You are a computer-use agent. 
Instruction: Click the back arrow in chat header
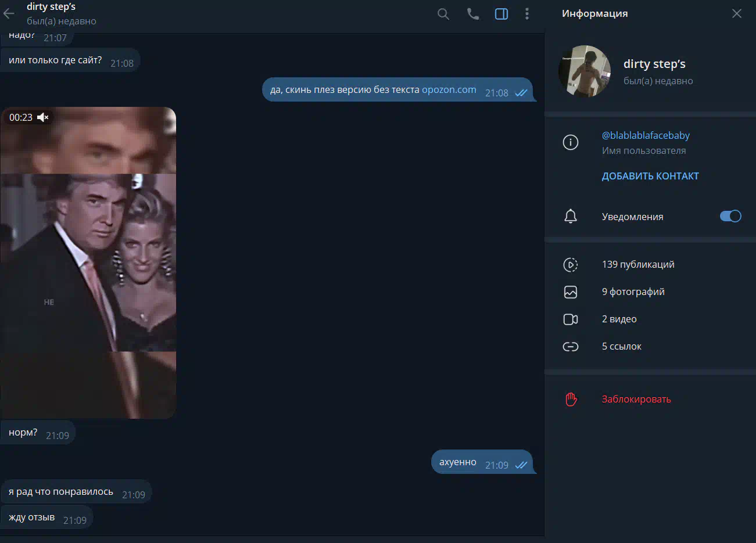[x=9, y=13]
